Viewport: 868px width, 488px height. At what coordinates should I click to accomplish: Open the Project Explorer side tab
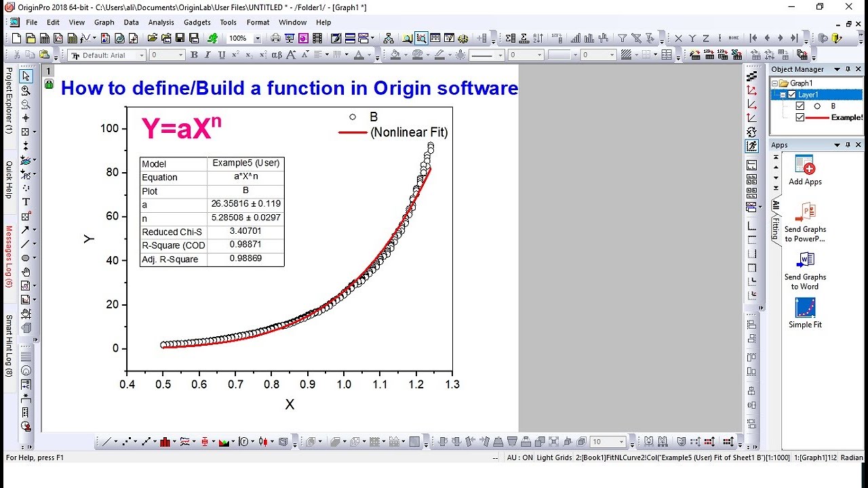point(9,100)
